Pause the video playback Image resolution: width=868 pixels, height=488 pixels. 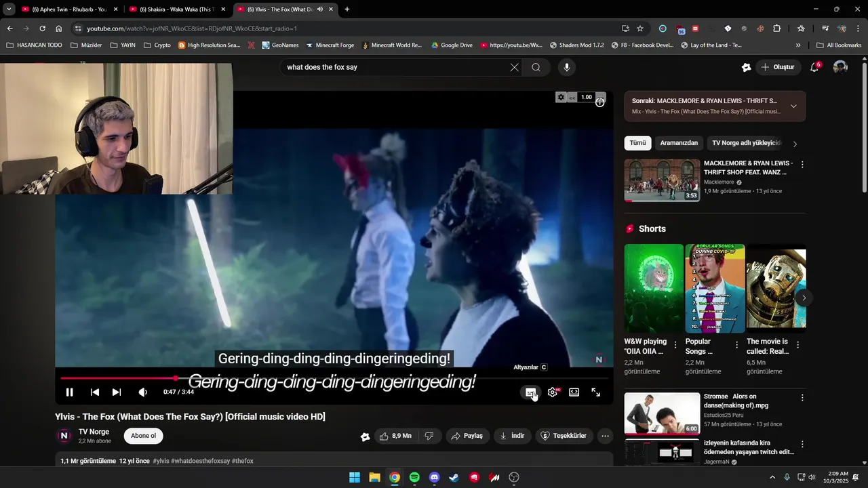pos(69,392)
